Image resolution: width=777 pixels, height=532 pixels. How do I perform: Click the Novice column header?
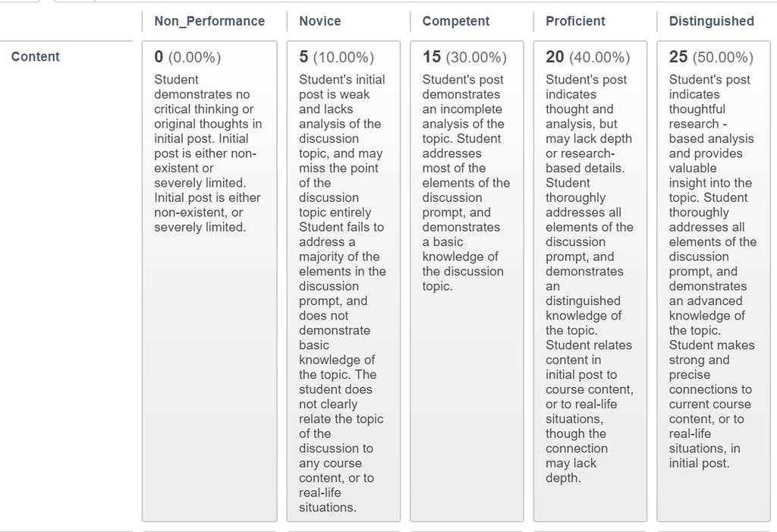[320, 21]
